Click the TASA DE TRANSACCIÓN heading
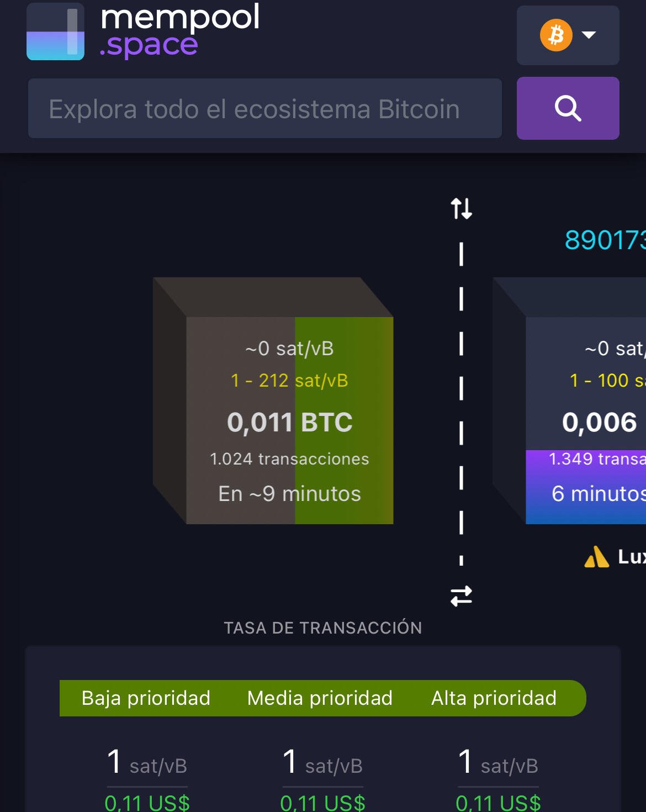646x812 pixels. coord(323,628)
